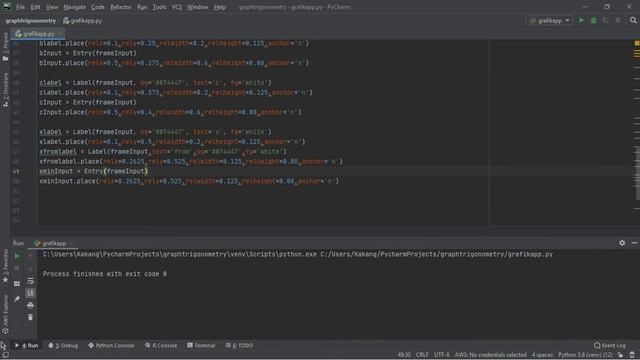Screen dimensions: 640x360
Task: Open the Event Log
Action: click(x=610, y=345)
